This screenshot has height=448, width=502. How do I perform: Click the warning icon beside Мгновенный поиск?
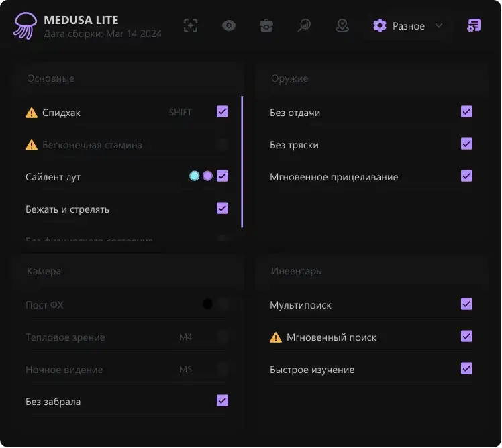[x=276, y=337]
